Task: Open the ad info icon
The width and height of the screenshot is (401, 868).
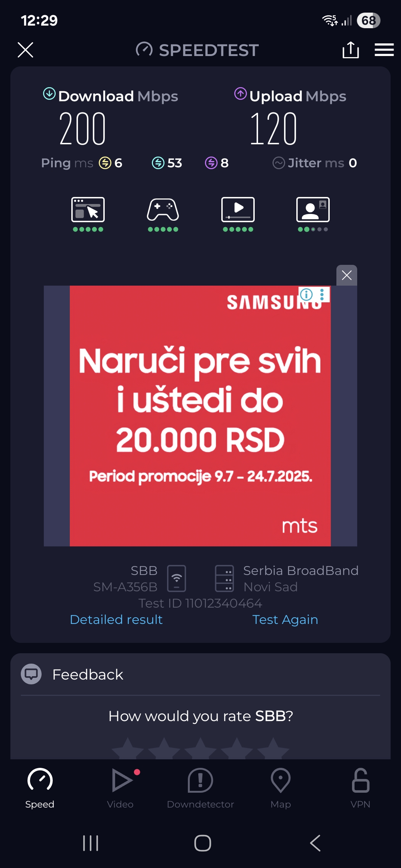Action: coord(306,295)
